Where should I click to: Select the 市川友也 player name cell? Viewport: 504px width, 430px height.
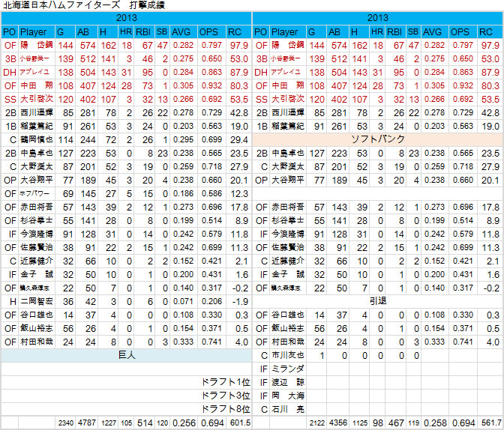coord(288,356)
